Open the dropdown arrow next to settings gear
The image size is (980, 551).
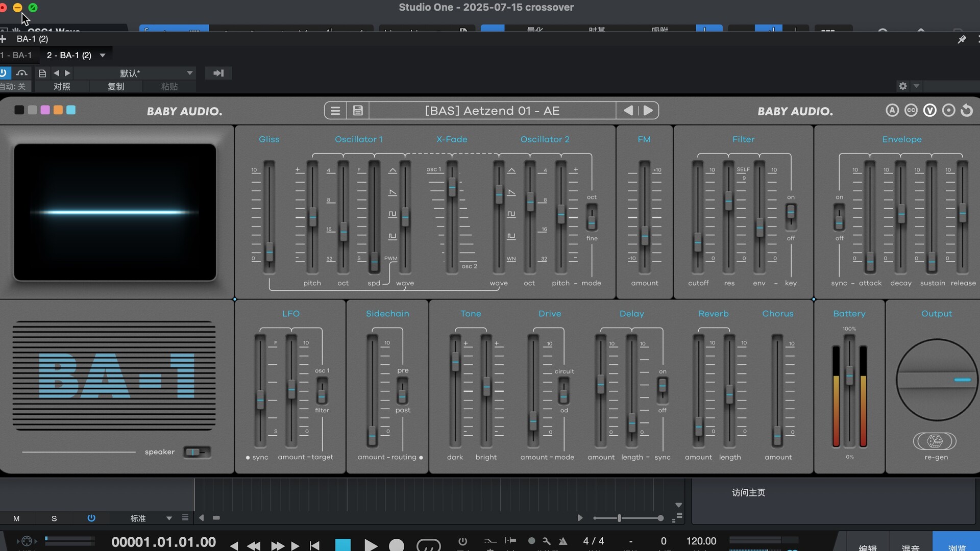[x=916, y=86]
